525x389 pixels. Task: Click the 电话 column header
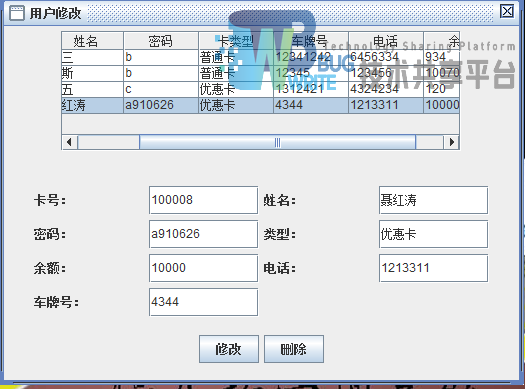point(386,41)
